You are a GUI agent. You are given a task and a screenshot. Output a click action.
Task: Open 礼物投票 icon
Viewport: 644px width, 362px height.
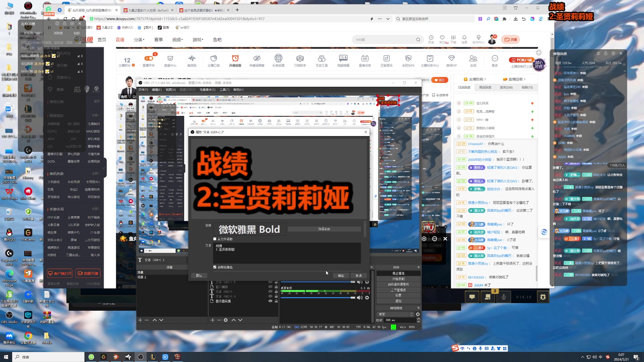tap(278, 59)
